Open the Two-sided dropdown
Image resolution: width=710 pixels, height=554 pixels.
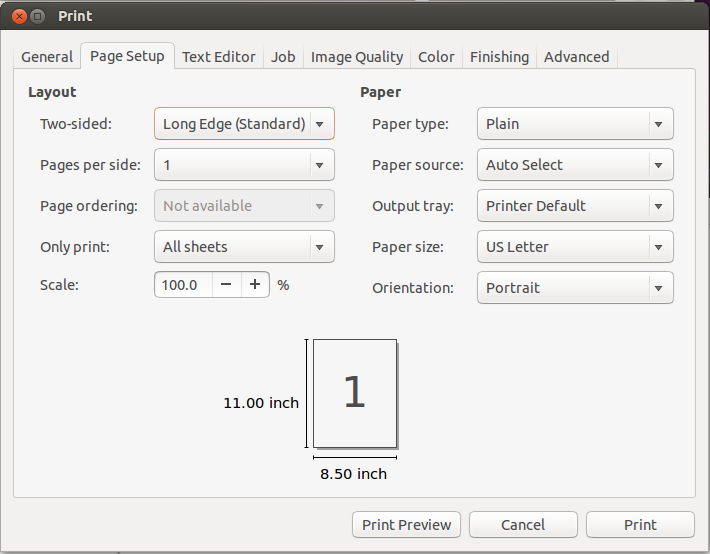click(244, 124)
